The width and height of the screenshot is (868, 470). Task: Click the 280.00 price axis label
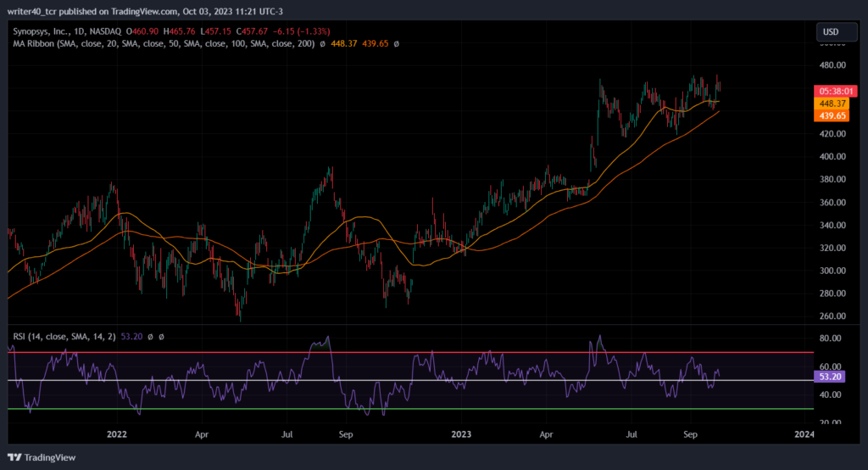pos(832,294)
